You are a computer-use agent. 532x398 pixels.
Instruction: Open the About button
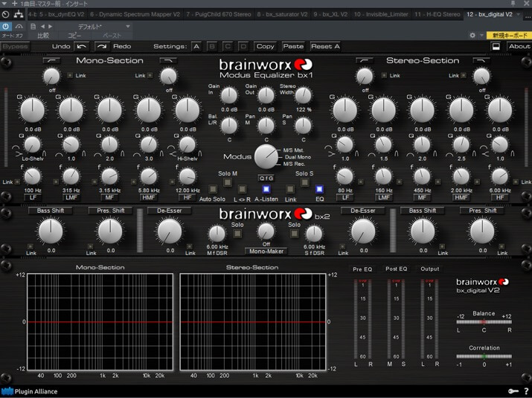coord(519,46)
